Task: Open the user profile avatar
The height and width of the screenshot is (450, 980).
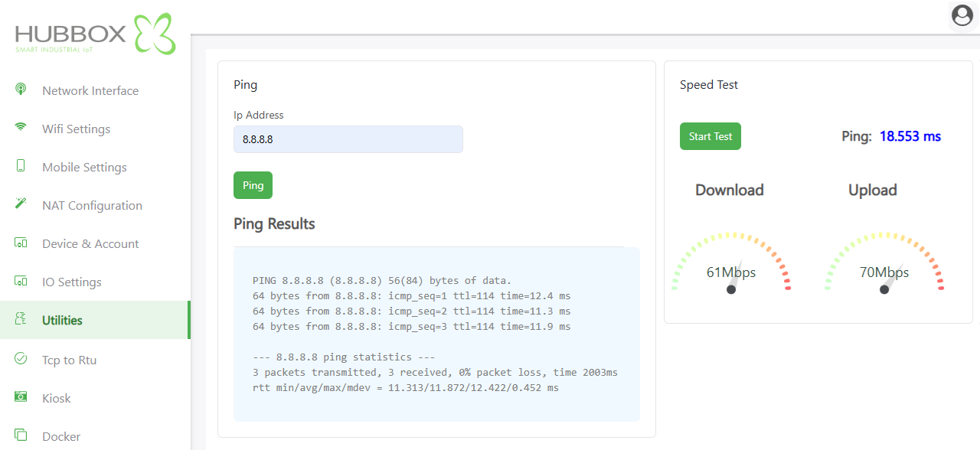Action: coord(962,15)
